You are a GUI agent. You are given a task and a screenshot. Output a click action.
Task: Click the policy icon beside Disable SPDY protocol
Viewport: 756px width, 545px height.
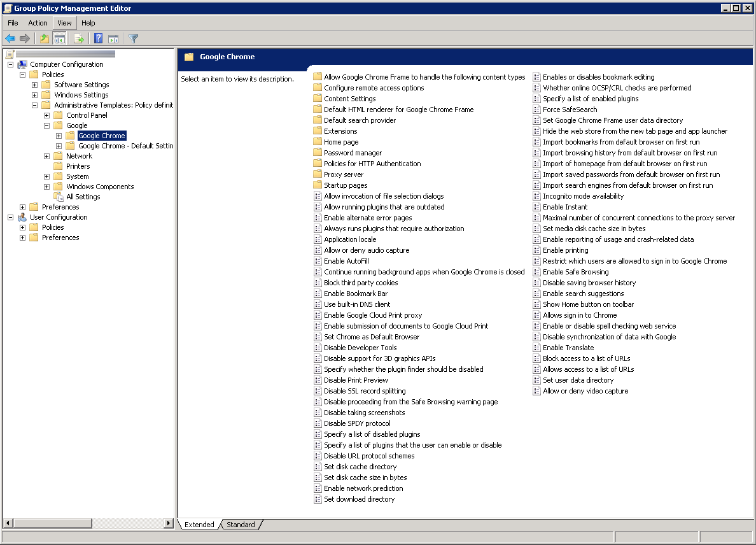pos(318,423)
